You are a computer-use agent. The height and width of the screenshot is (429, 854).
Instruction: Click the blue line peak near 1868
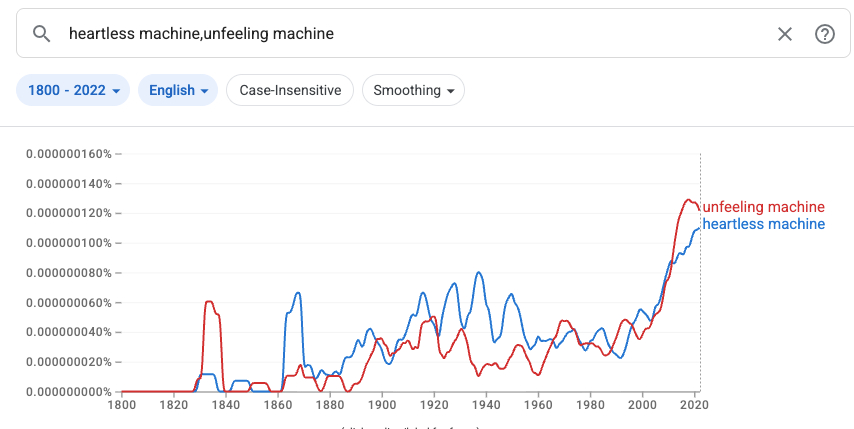[x=298, y=292]
